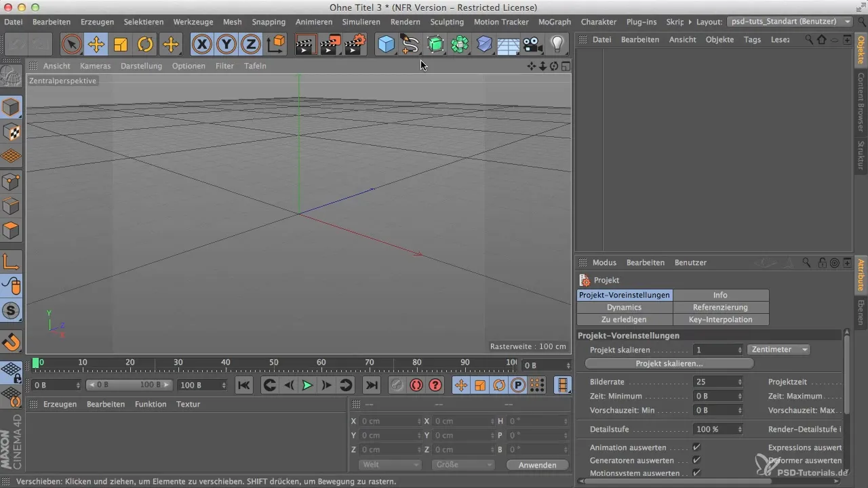
Task: Enable the Axis mode tool
Action: pos(12,261)
